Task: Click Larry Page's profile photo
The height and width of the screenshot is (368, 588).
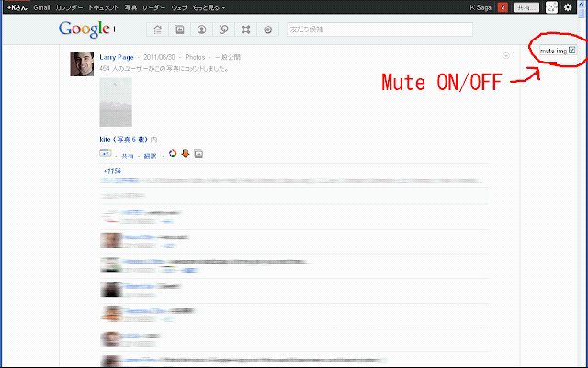Action: click(82, 64)
